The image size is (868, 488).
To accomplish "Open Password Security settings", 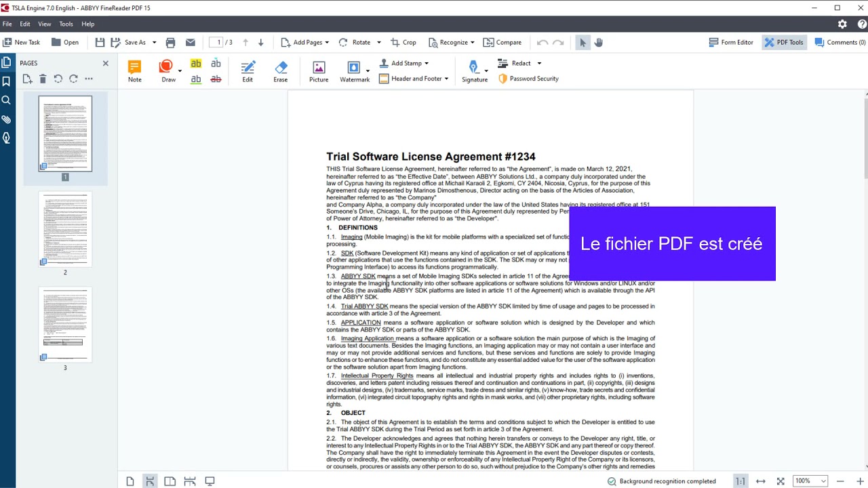I will pyautogui.click(x=528, y=79).
